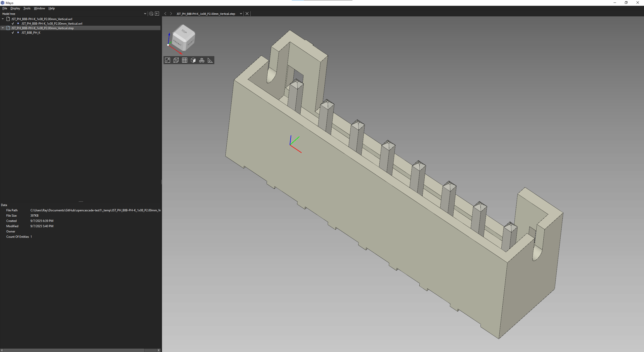
Task: Open the measure tool triangle ruler icon
Action: [x=210, y=60]
